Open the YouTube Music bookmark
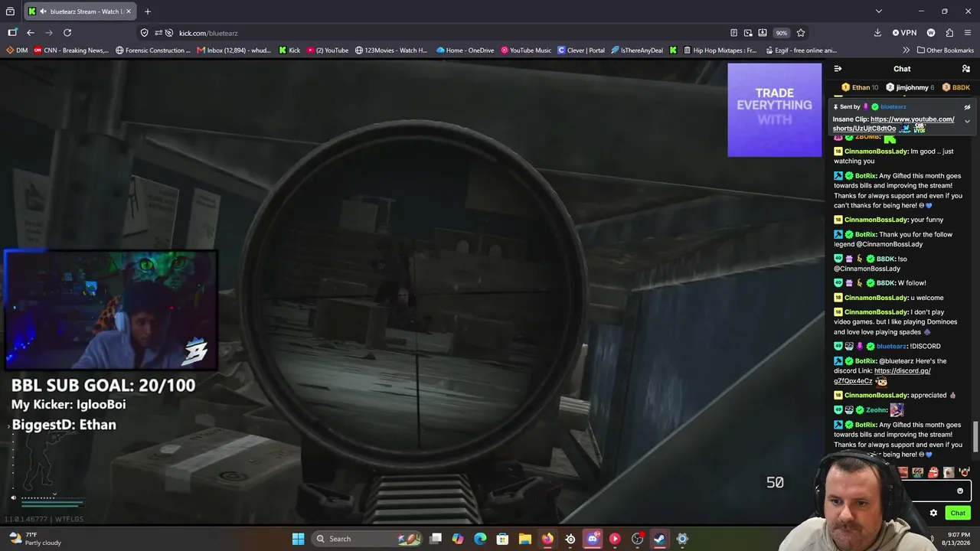 click(x=526, y=51)
